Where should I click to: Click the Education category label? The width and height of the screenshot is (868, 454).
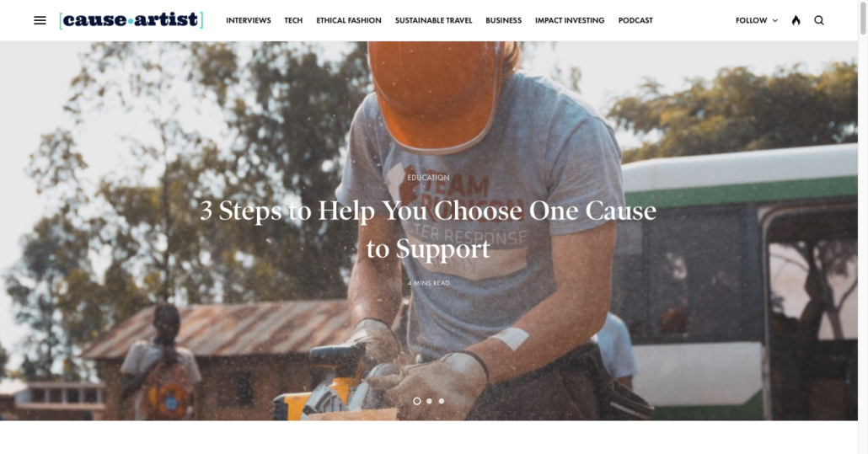click(x=428, y=178)
